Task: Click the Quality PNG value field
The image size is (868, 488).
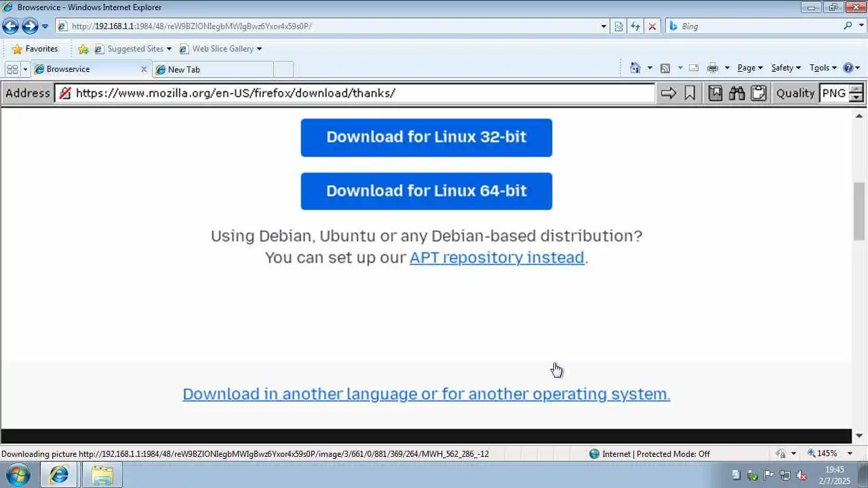Action: coord(834,93)
